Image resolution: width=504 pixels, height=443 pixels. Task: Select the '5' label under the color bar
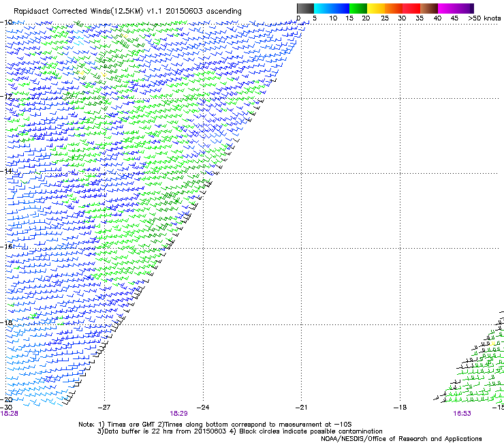coord(315,18)
